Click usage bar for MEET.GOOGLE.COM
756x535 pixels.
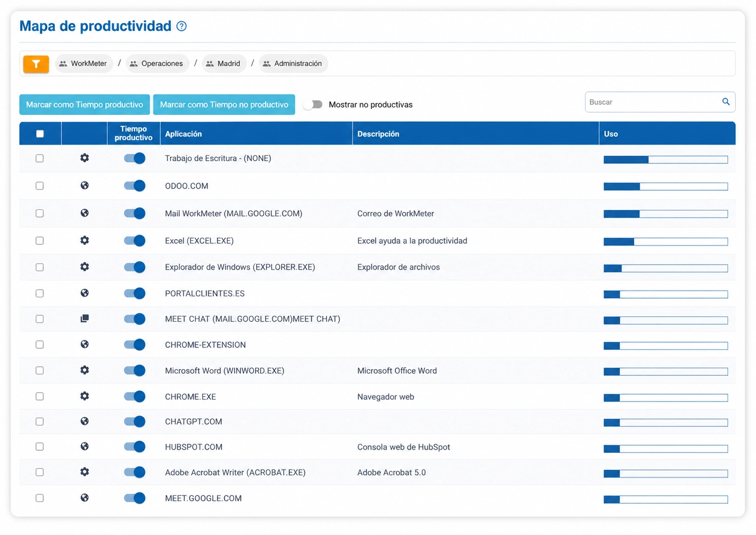click(x=666, y=500)
